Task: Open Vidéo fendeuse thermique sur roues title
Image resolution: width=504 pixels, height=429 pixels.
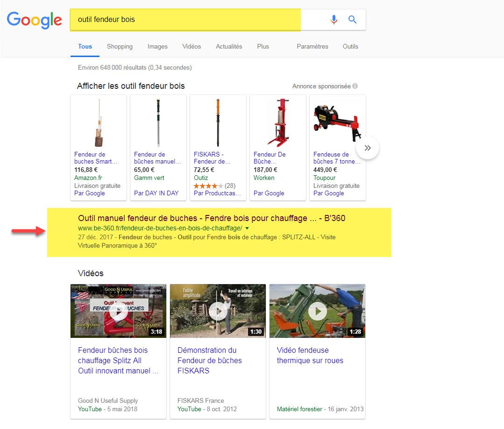Action: pos(310,355)
